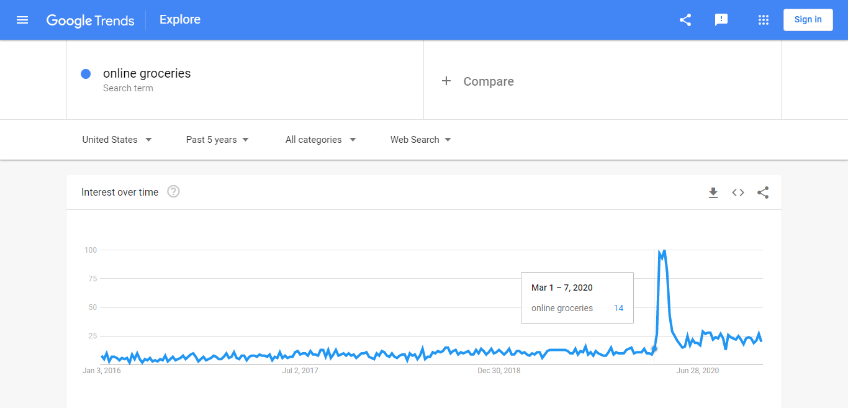Click the Mar 1 – 7, 2020 data point
848x408 pixels.
click(654, 348)
